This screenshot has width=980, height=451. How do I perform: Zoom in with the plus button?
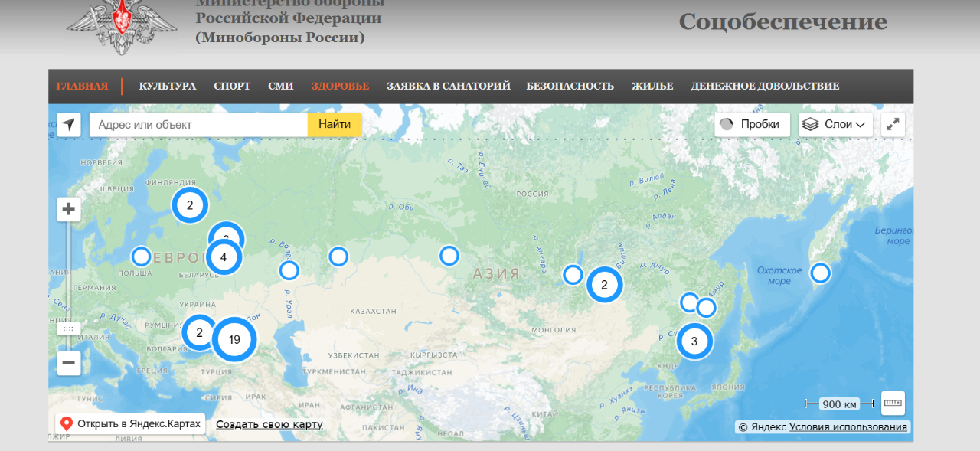[x=69, y=209]
